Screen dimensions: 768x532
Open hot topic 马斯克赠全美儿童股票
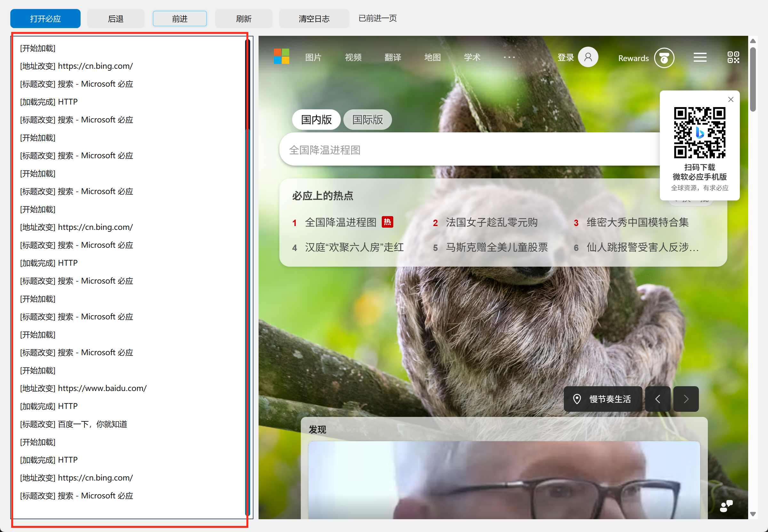click(x=497, y=247)
